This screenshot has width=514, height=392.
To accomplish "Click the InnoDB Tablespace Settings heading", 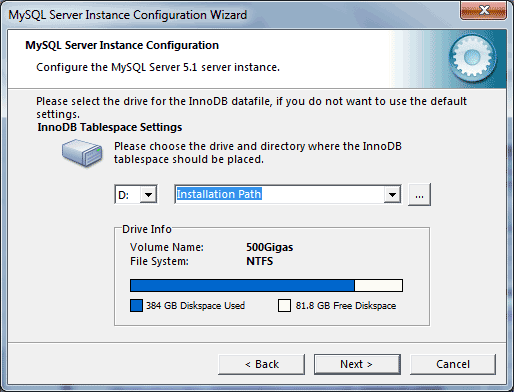I will (110, 127).
